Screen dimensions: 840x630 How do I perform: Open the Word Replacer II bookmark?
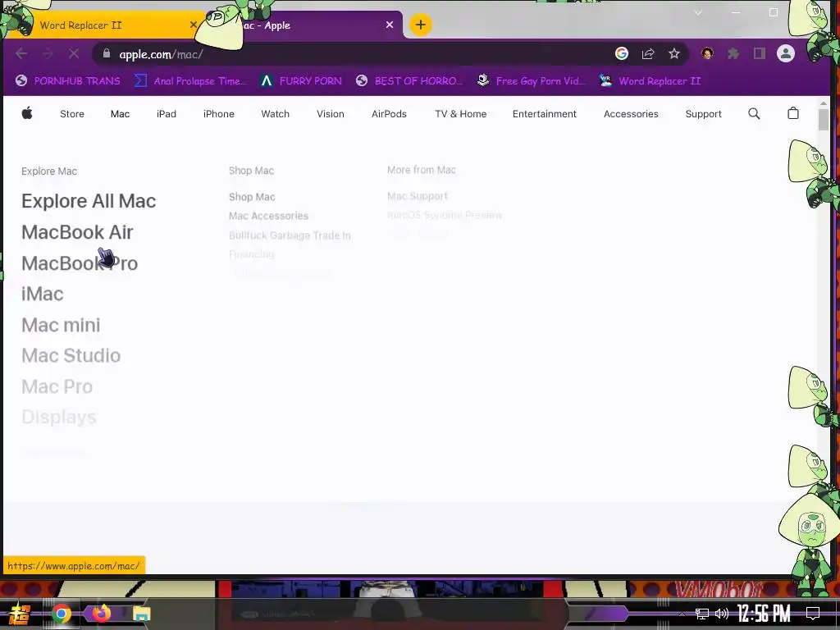650,81
